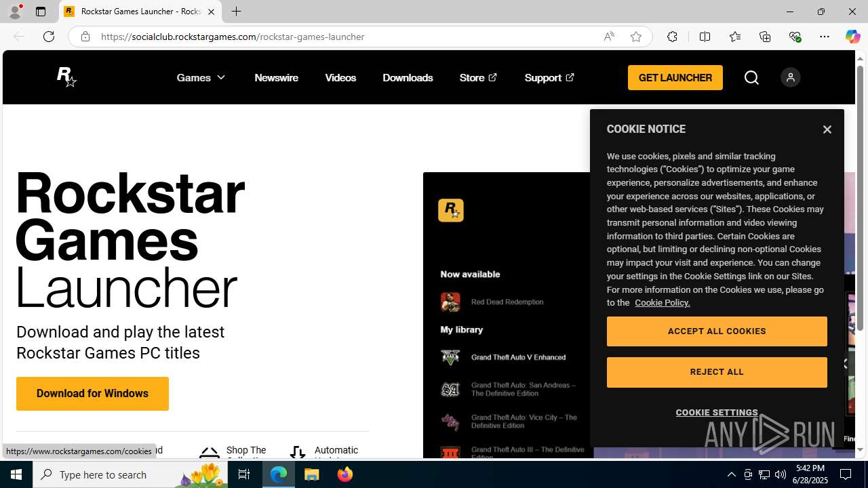868x488 pixels.
Task: Open the Cookie Policy link
Action: click(x=663, y=303)
